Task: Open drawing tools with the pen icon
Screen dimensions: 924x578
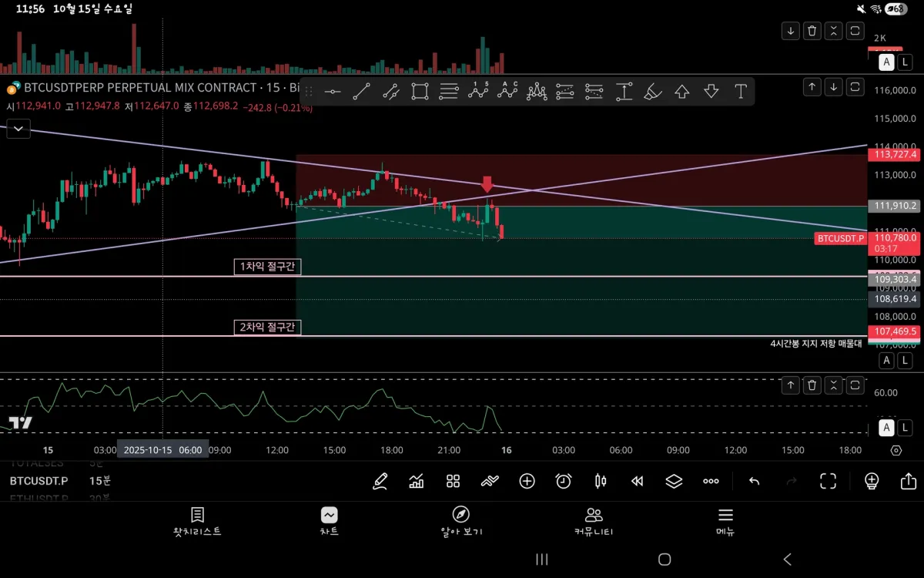Action: click(380, 482)
